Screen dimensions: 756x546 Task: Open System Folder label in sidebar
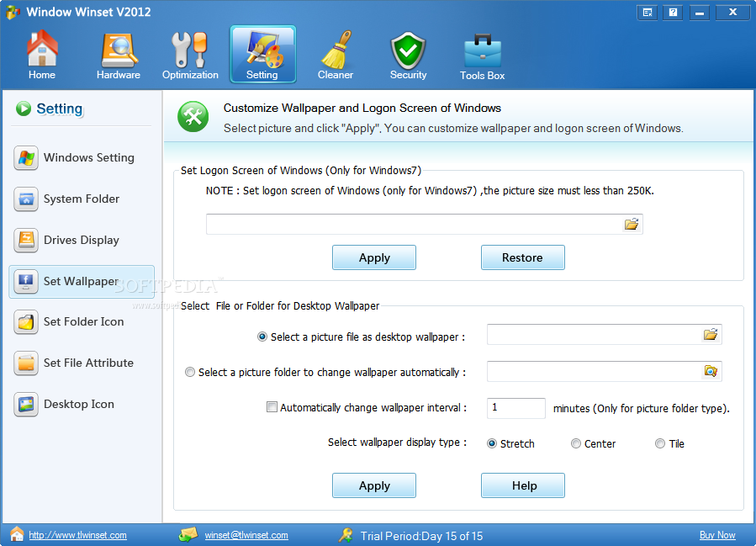pos(82,199)
